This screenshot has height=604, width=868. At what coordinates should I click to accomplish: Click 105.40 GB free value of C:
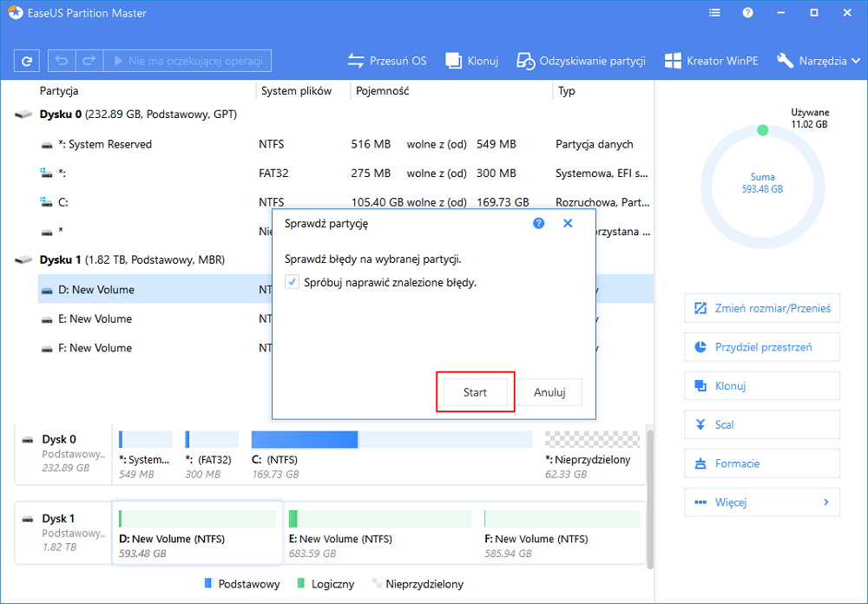point(377,202)
